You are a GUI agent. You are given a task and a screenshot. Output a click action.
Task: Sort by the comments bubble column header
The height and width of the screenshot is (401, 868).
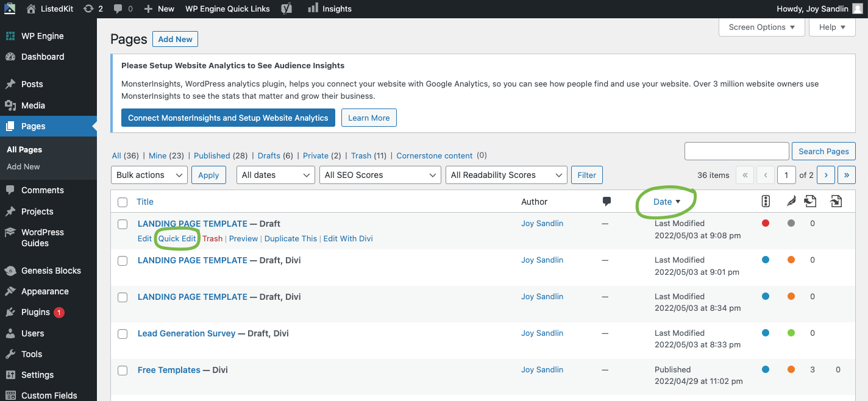point(607,202)
